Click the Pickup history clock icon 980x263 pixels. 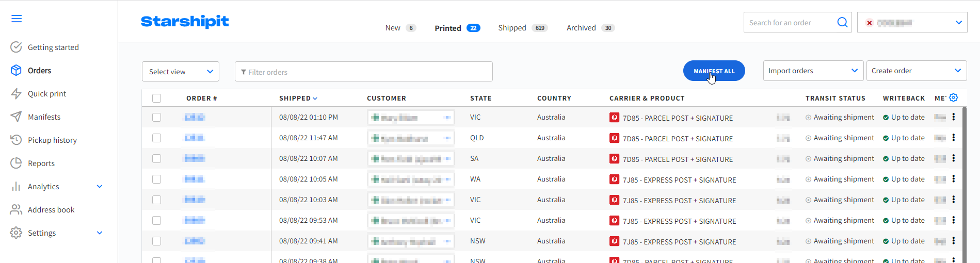pyautogui.click(x=16, y=140)
